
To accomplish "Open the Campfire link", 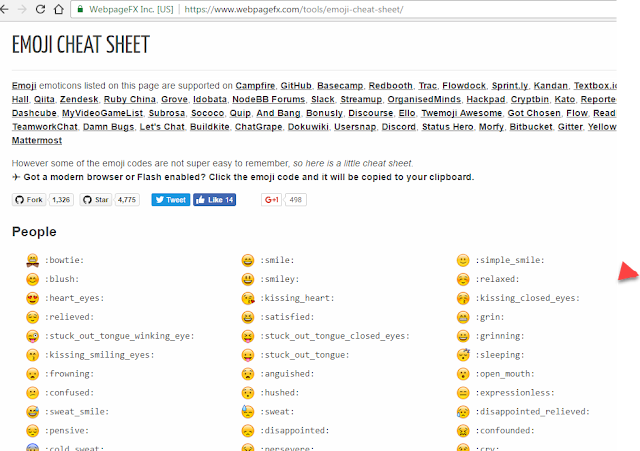I will coord(255,86).
